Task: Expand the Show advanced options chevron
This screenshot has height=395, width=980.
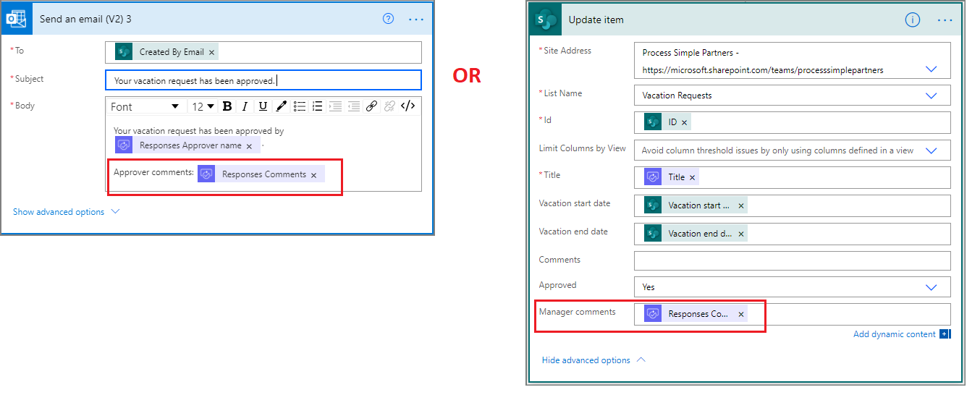Action: click(114, 212)
